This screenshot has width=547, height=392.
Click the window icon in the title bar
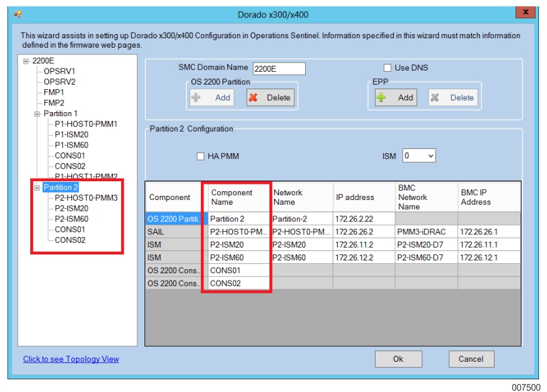pyautogui.click(x=17, y=14)
